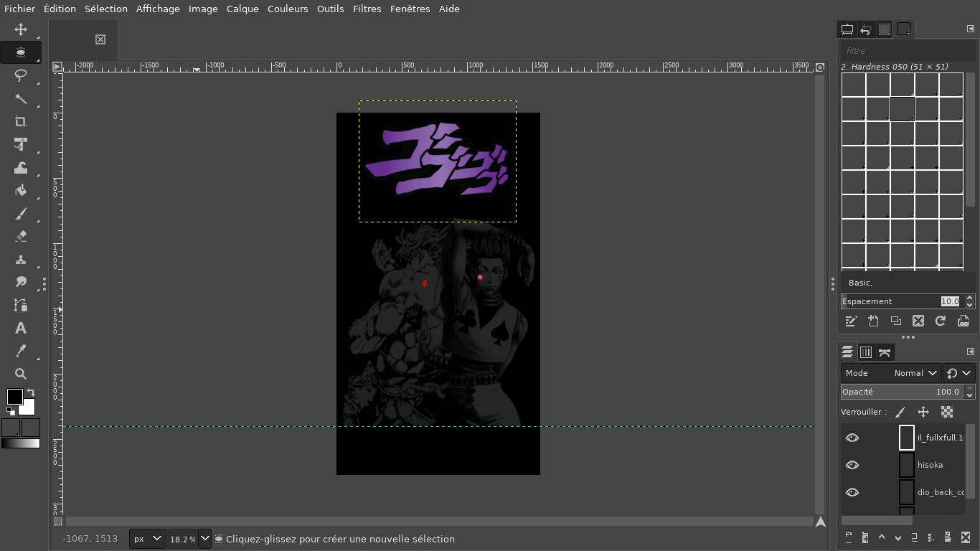Screen dimensions: 980x551
Task: Increase Espacement value with up arrow
Action: coord(970,298)
